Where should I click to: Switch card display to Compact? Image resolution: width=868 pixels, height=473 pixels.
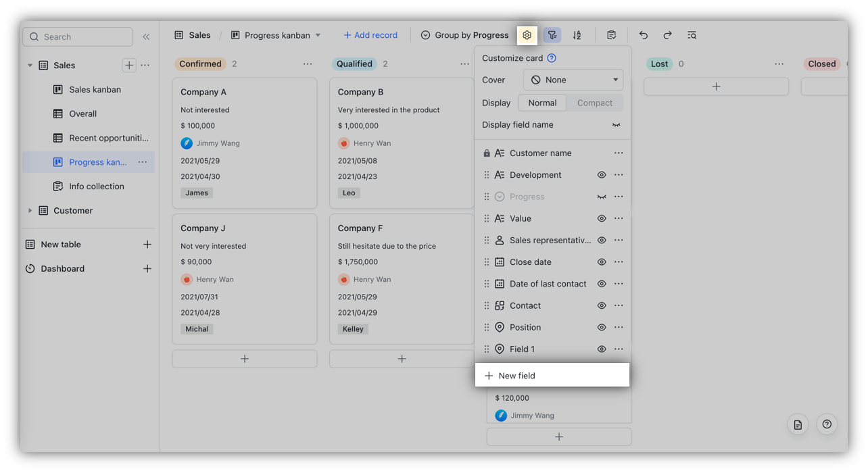point(594,103)
